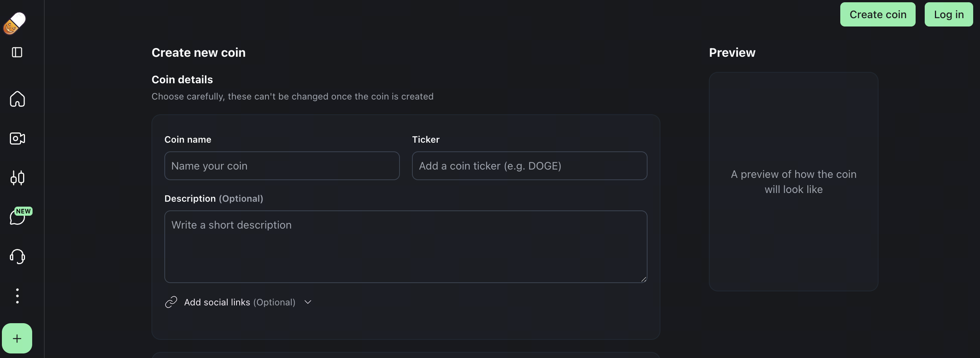
Task: Click the Log in button
Action: click(949, 14)
